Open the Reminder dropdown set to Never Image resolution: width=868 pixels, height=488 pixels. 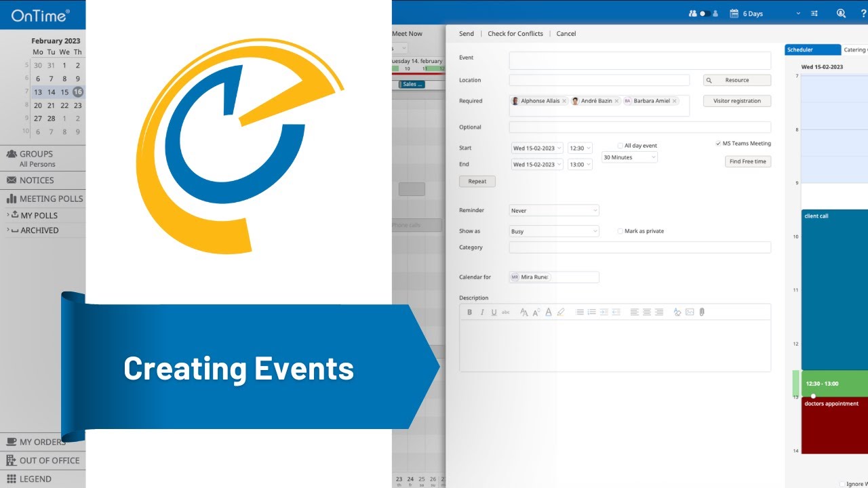click(554, 211)
